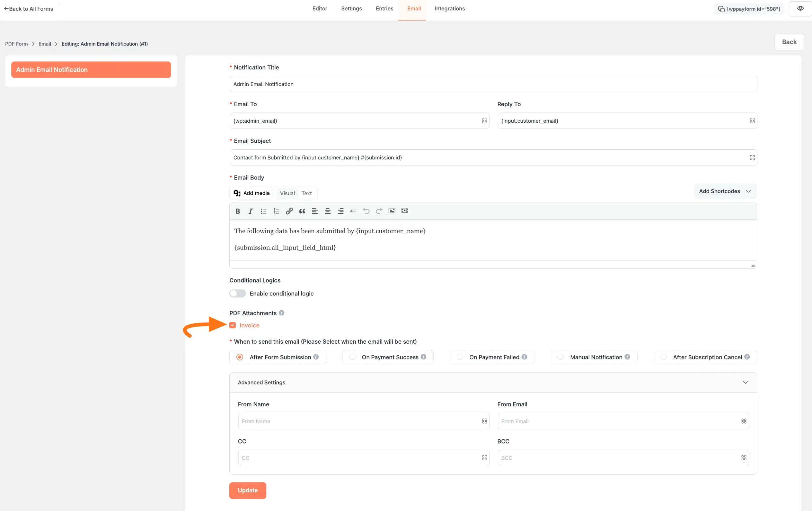The width and height of the screenshot is (812, 511).
Task: Click the eye preview icon
Action: (800, 9)
